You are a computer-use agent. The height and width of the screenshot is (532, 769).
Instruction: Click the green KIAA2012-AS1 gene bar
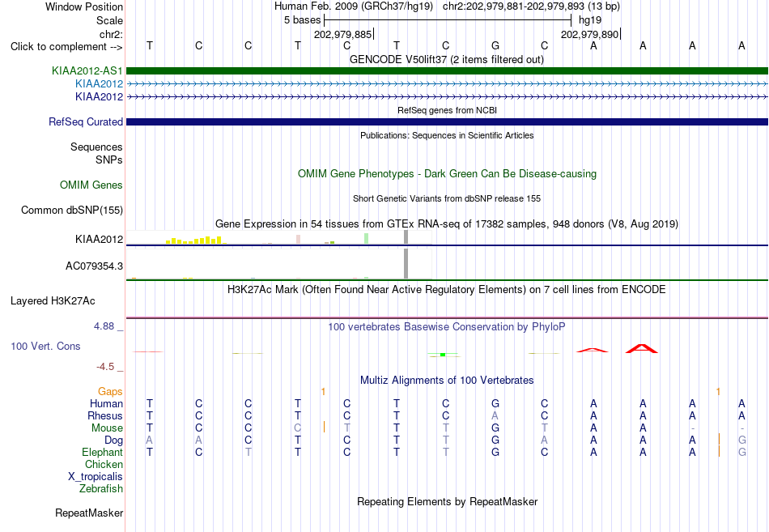click(447, 70)
